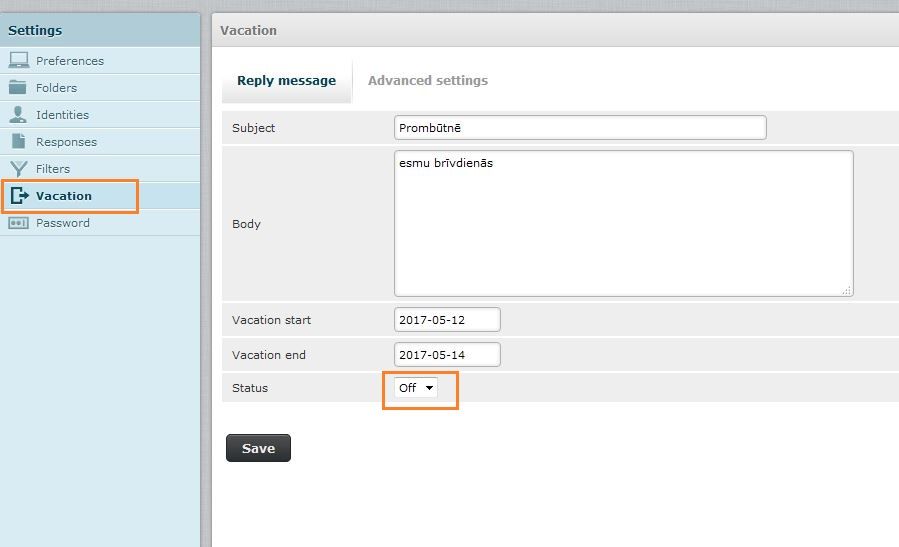Click inside the Subject text field
Viewport: 899px width, 547px height.
click(x=580, y=128)
